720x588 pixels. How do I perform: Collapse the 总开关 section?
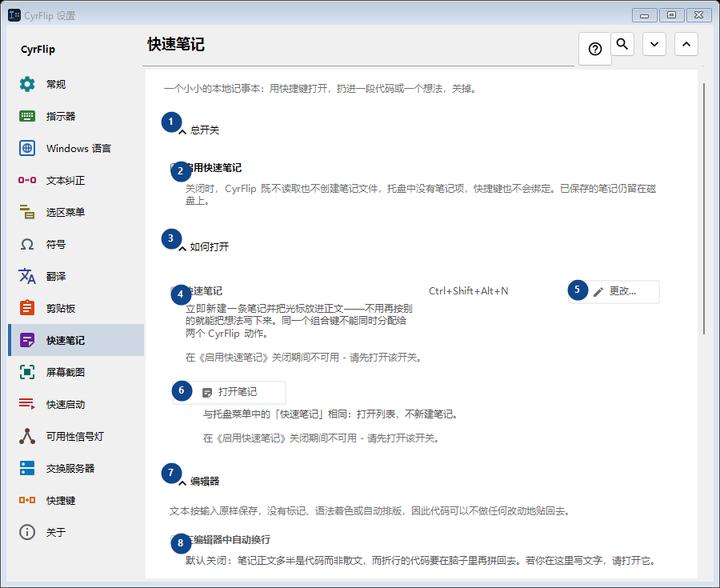tap(182, 131)
